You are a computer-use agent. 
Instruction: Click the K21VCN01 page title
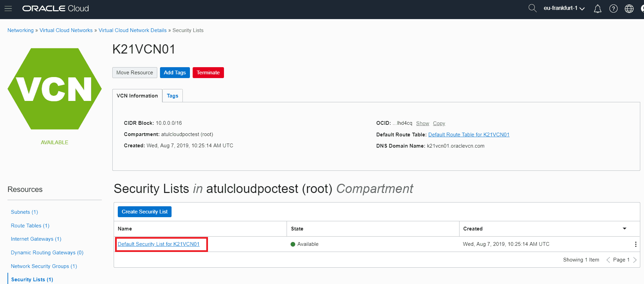(144, 49)
